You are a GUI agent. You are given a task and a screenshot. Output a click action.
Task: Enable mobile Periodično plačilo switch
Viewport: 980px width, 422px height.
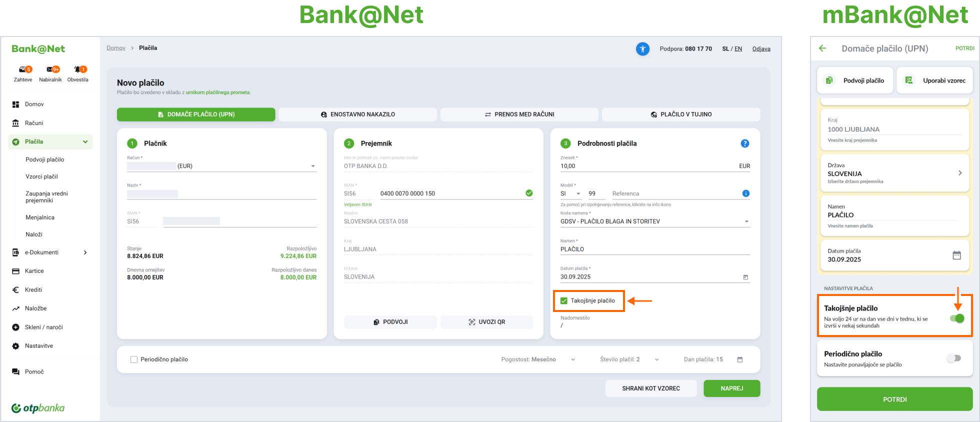coord(953,358)
